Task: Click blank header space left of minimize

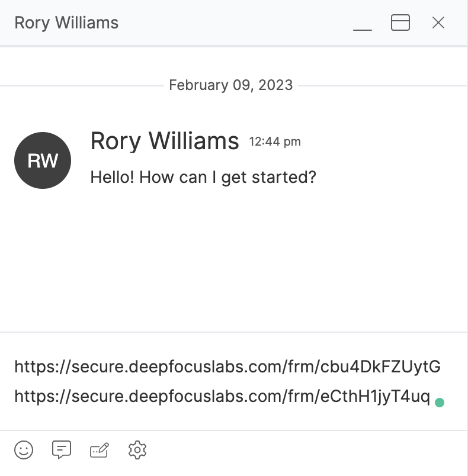Action: (235, 22)
